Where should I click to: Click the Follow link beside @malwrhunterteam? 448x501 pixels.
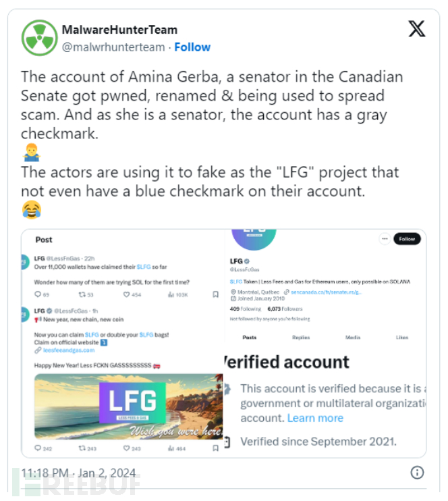pos(192,47)
